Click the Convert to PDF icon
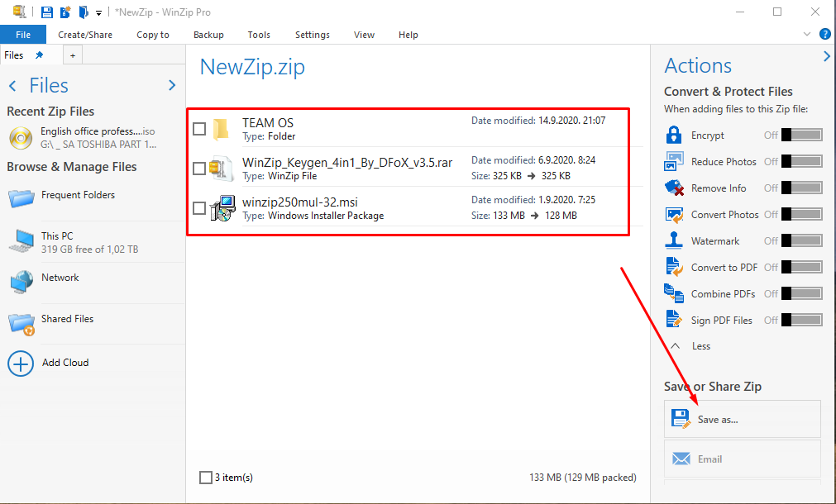Viewport: 836px width, 504px height. [674, 267]
